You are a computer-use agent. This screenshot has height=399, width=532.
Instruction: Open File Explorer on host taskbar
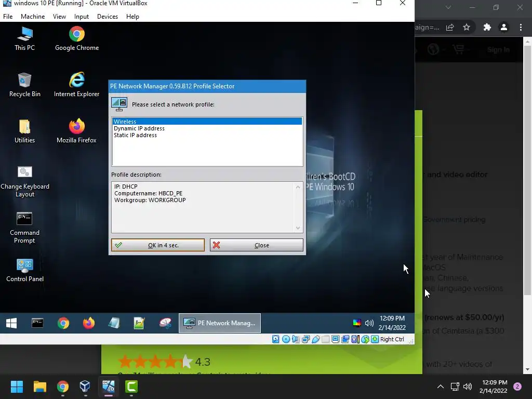click(x=39, y=387)
